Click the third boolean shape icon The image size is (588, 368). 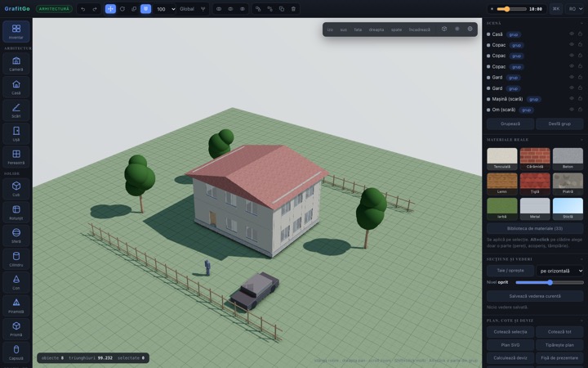click(x=243, y=9)
